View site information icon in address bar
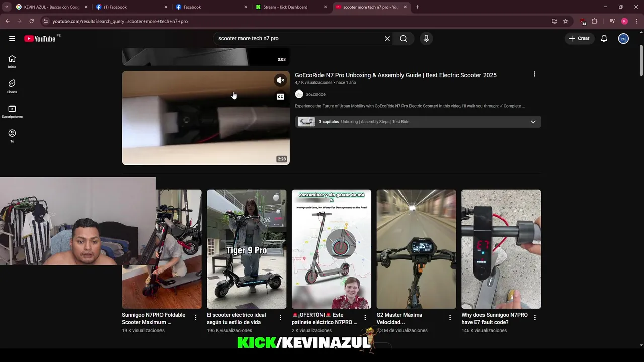Viewport: 644px width, 362px height. 46,21
